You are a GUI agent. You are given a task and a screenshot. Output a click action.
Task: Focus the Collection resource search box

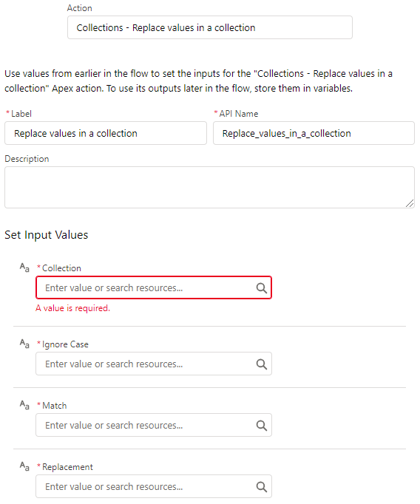(x=154, y=287)
